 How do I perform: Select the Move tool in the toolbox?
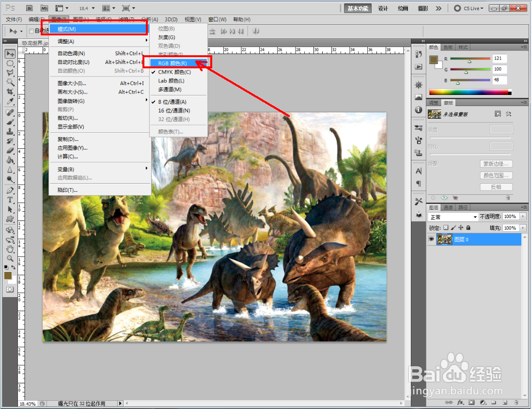tap(10, 54)
